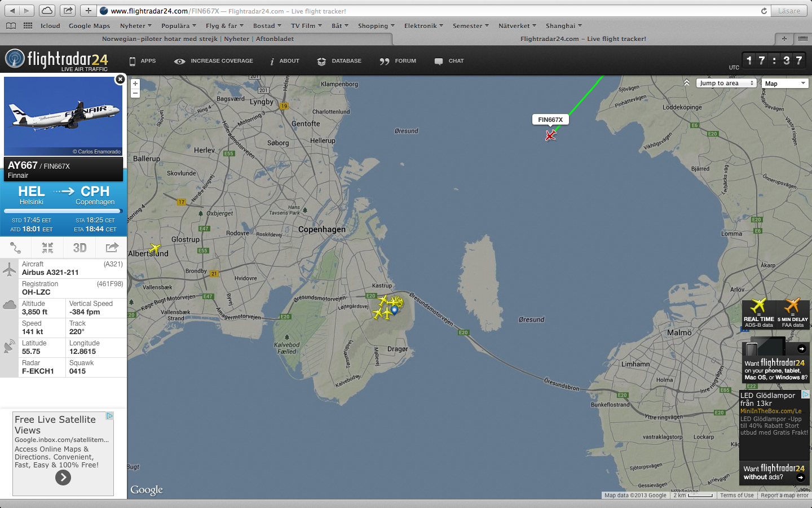Click the REAL TIME ADS-B legend icon
The image size is (812, 508).
[x=759, y=314]
